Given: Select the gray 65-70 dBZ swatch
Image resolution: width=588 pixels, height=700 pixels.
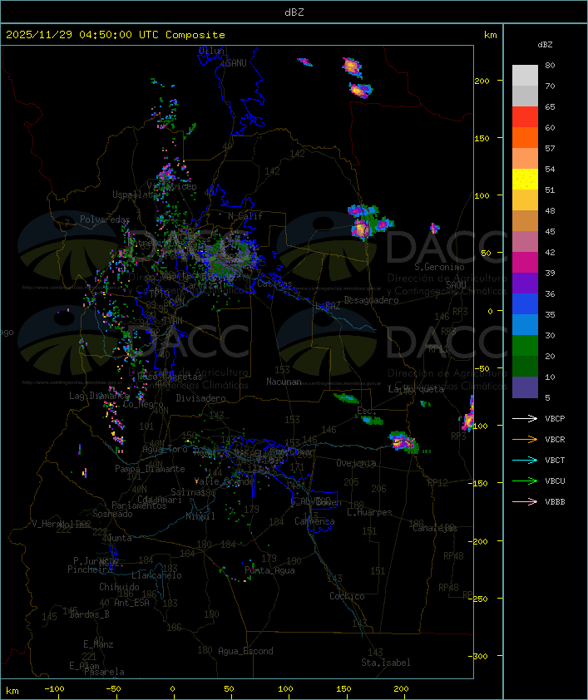Looking at the screenshot, I should (x=525, y=96).
